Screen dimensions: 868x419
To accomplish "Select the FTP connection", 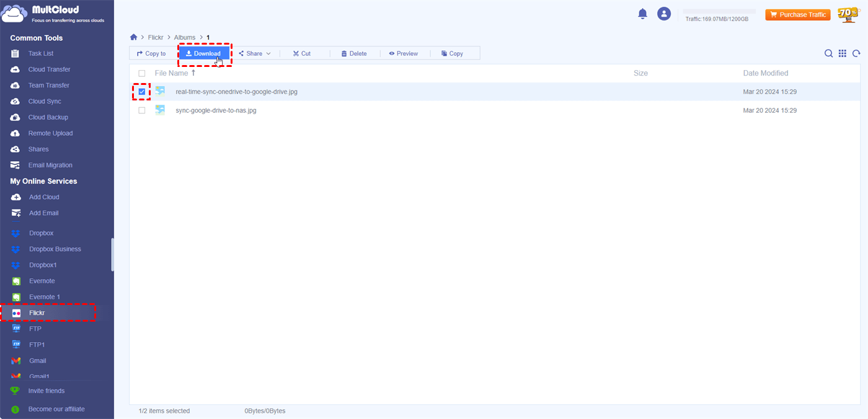I will (x=35, y=329).
